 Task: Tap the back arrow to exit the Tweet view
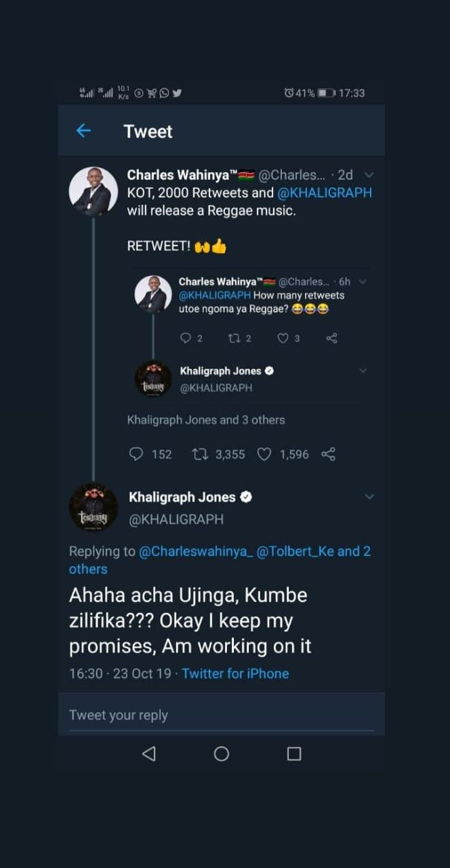click(83, 131)
